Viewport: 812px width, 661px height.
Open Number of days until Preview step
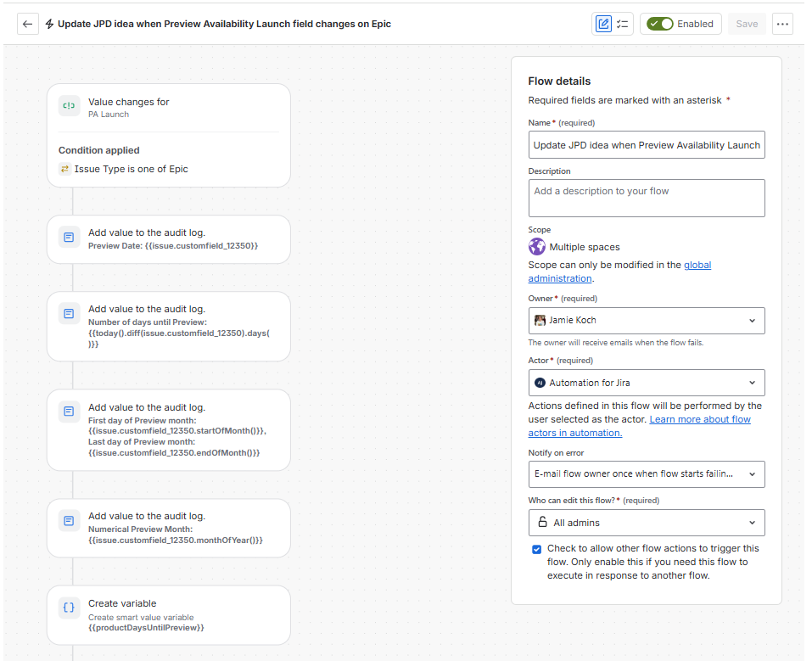pyautogui.click(x=169, y=327)
